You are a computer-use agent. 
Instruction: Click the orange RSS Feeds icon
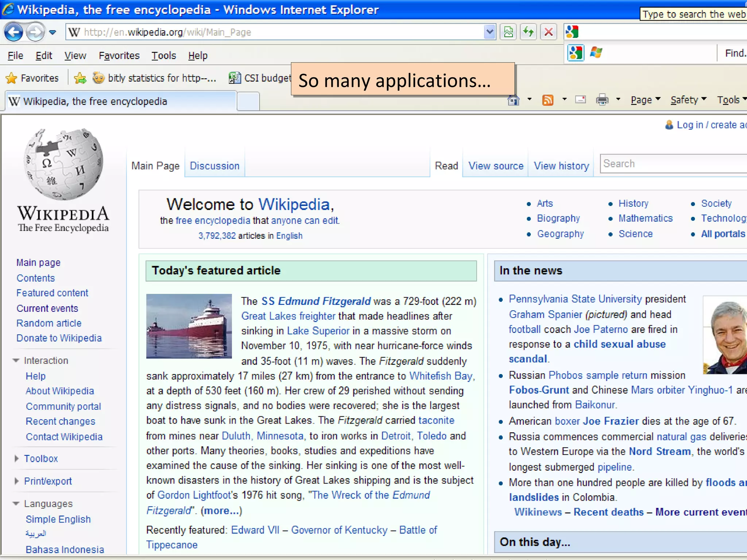tap(548, 100)
